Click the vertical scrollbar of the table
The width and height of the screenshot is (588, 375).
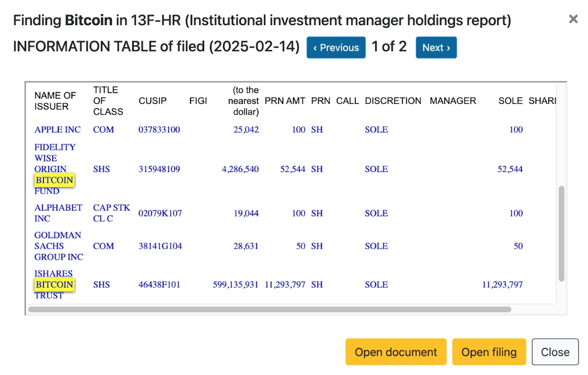(561, 233)
